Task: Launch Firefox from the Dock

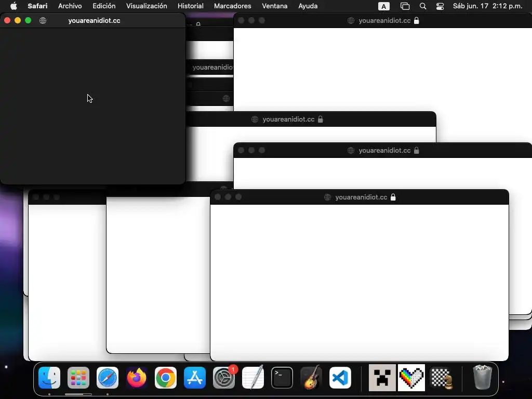Action: (137, 378)
